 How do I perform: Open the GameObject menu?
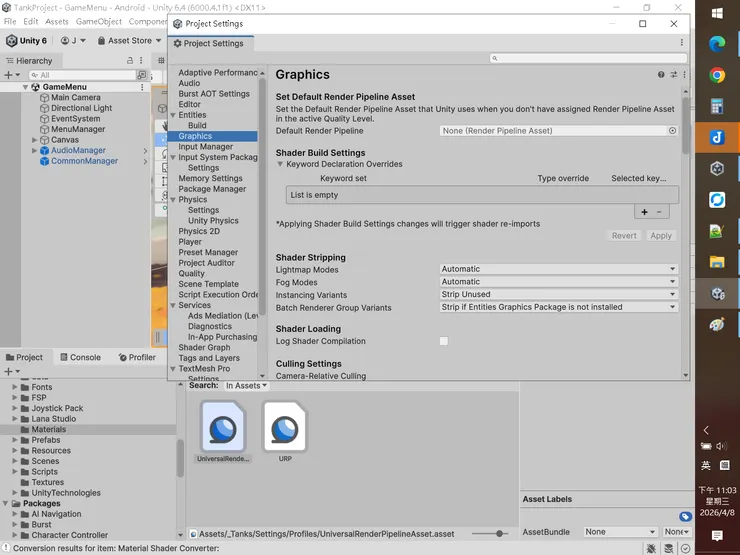click(98, 21)
